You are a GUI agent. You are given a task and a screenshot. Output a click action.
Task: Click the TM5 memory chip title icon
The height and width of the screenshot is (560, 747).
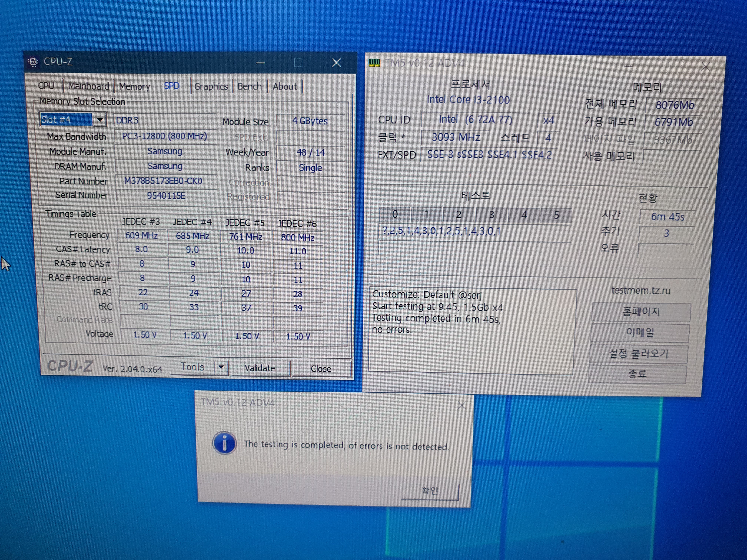coord(374,63)
